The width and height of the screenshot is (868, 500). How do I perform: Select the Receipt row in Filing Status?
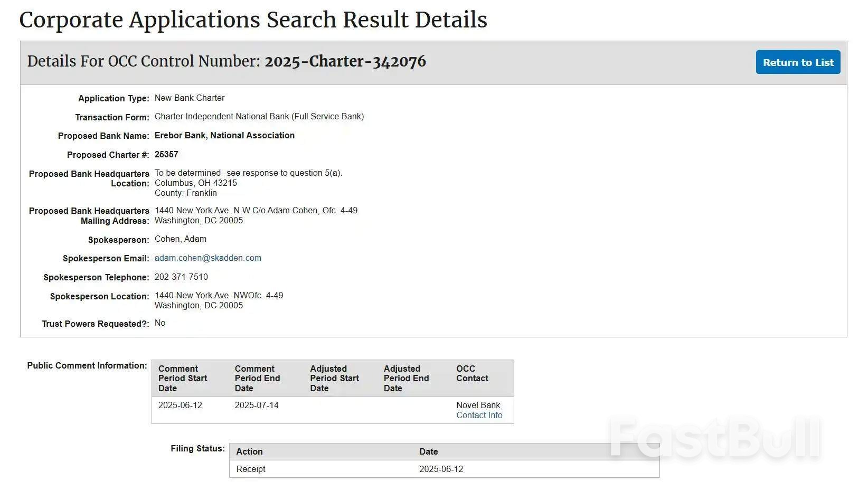251,469
